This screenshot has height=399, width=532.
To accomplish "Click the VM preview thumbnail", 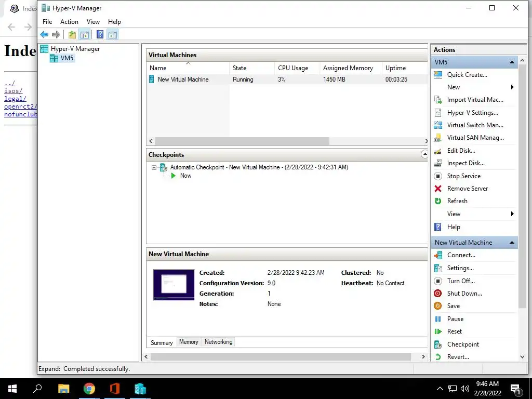I will 174,285.
